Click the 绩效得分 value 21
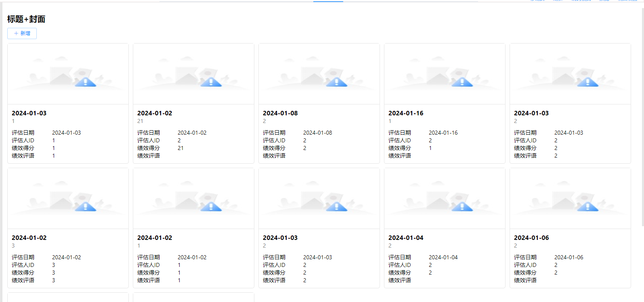Viewport: 644px width, 302px height. point(180,148)
